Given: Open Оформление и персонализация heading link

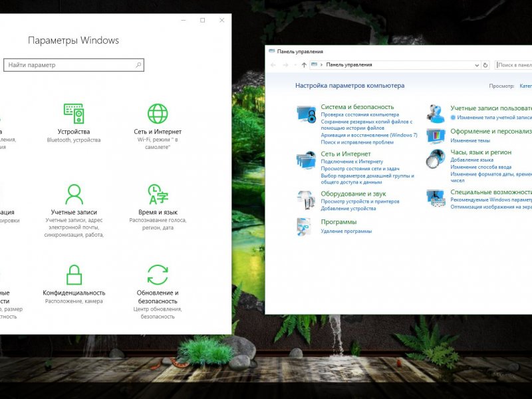Looking at the screenshot, I should pos(491,131).
